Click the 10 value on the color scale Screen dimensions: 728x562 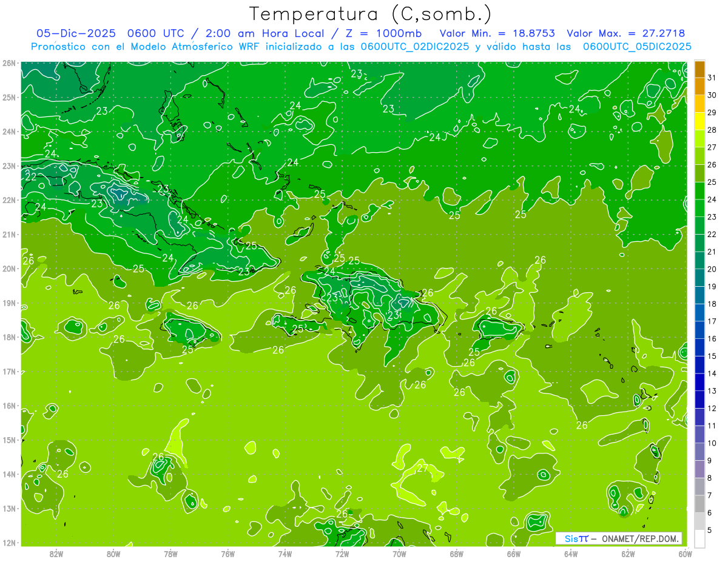pyautogui.click(x=712, y=443)
